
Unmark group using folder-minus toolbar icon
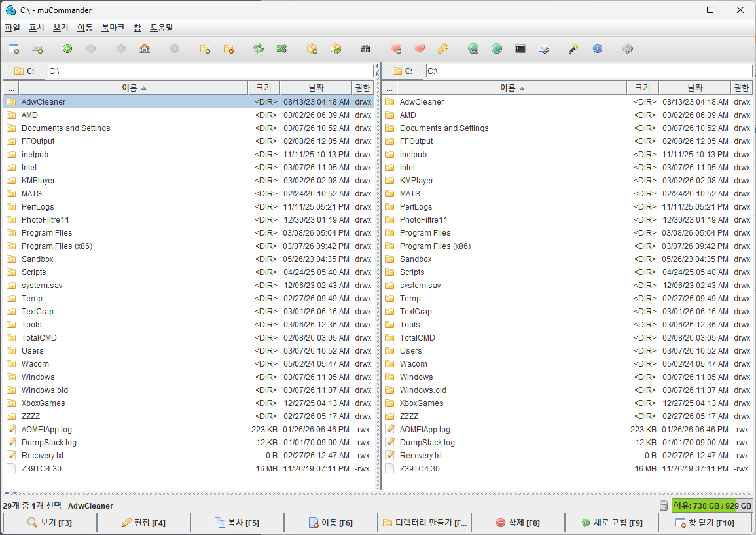pyautogui.click(x=228, y=48)
